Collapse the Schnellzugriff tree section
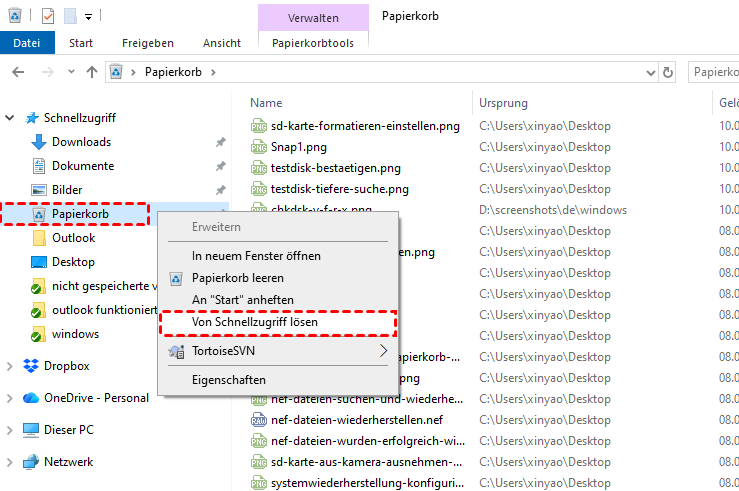739x491 pixels. coord(10,118)
